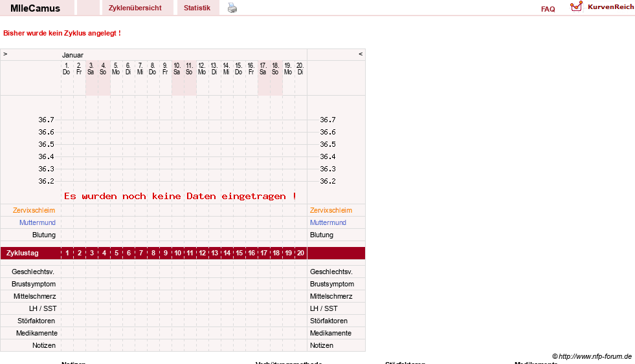635x364 pixels.
Task: Click the left Notizen row label
Action: [x=44, y=345]
